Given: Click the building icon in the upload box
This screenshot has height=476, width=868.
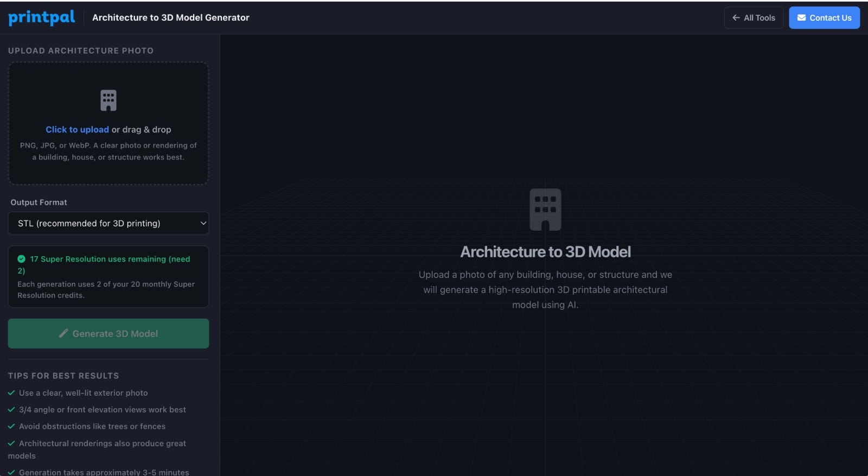Looking at the screenshot, I should tap(108, 100).
